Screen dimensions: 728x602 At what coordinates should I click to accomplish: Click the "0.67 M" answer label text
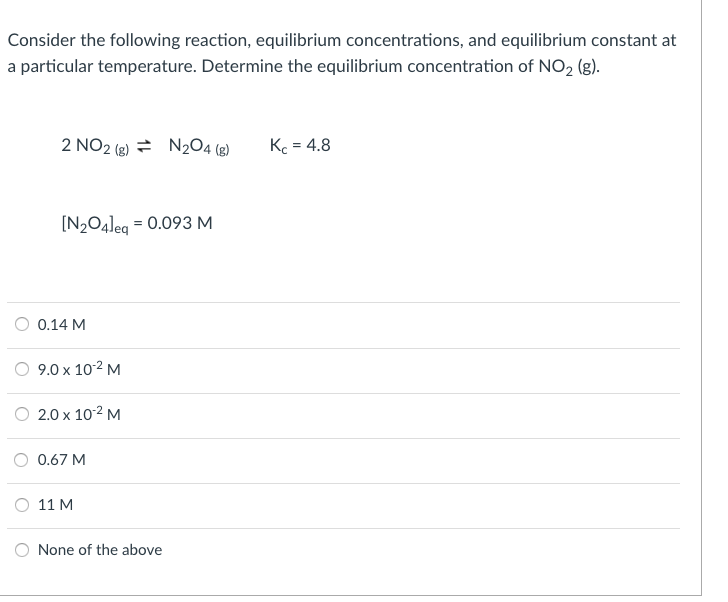click(x=61, y=460)
